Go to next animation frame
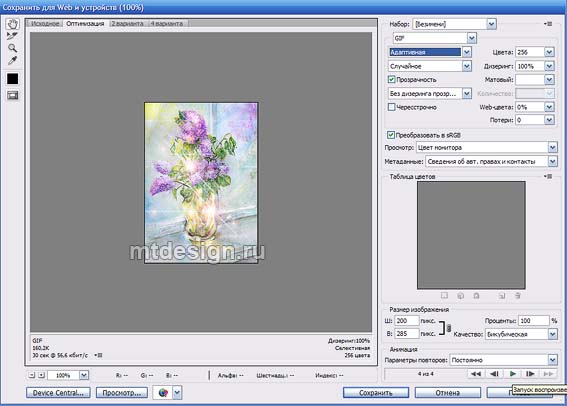The height and width of the screenshot is (406, 567). [530, 374]
